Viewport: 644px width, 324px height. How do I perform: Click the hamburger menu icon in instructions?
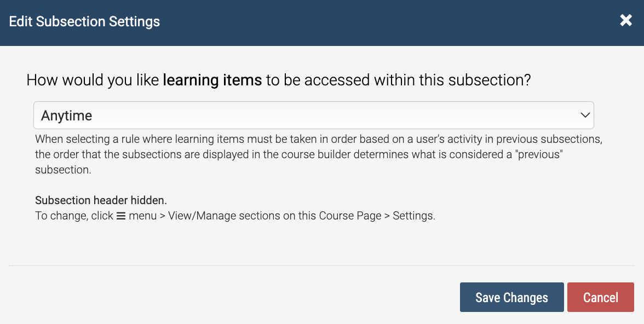[120, 216]
